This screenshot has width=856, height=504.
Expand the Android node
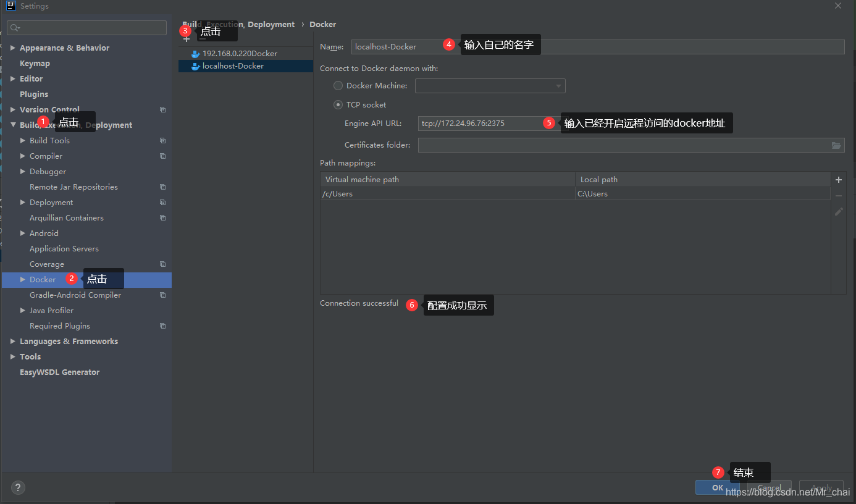(x=23, y=233)
